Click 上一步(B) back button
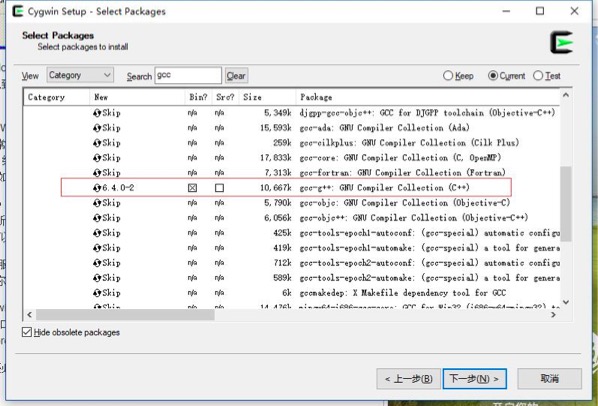This screenshot has width=598, height=406. click(408, 379)
